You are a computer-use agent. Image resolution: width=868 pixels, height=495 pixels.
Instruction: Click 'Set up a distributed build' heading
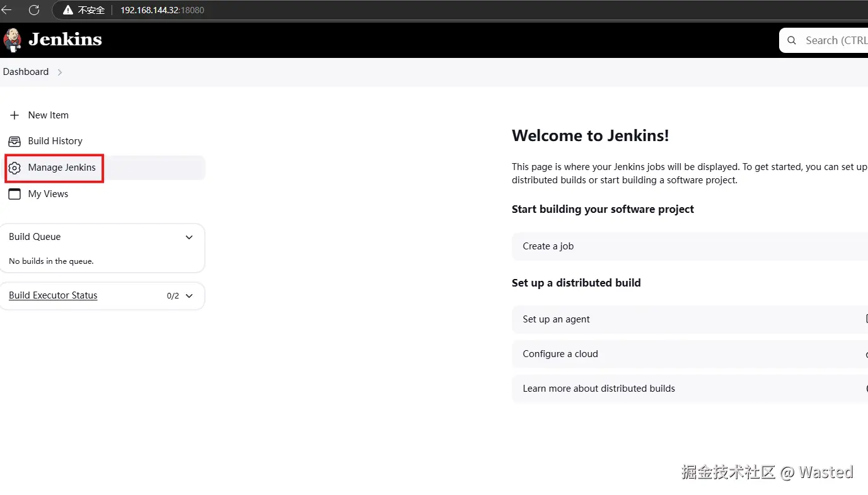click(576, 283)
